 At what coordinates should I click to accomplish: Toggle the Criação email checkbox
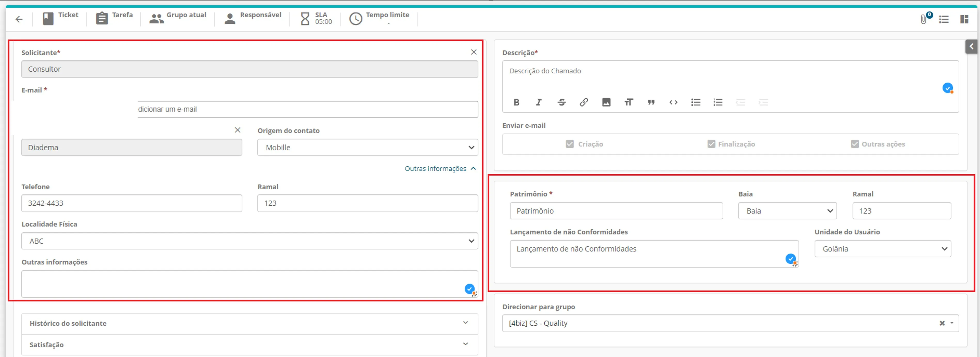point(569,144)
